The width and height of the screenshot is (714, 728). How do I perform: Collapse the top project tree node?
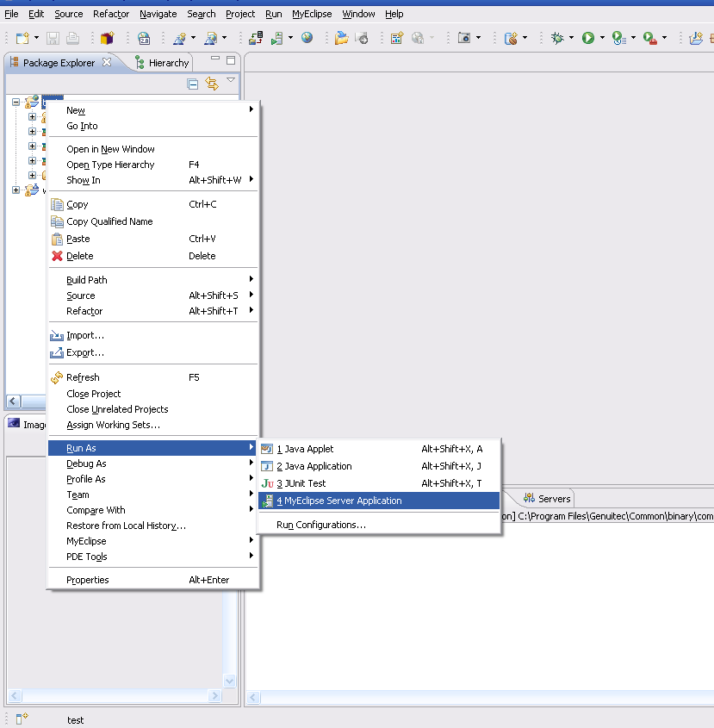[x=16, y=102]
